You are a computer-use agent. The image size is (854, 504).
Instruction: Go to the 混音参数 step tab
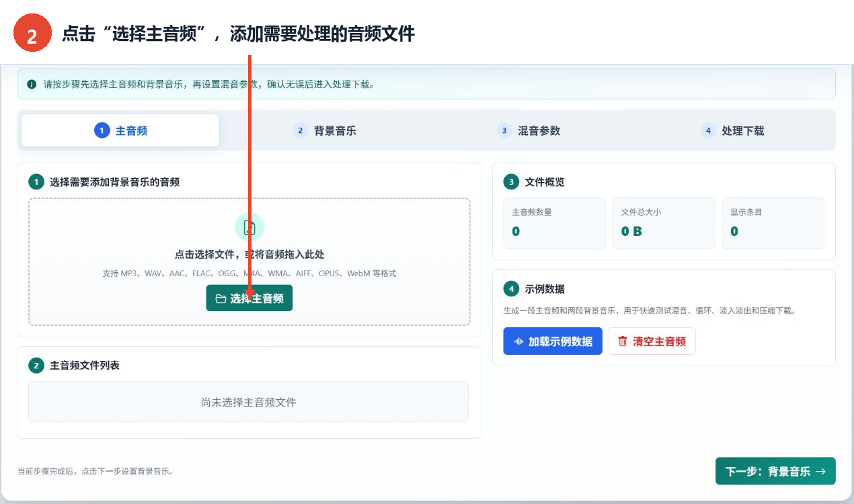[x=528, y=130]
